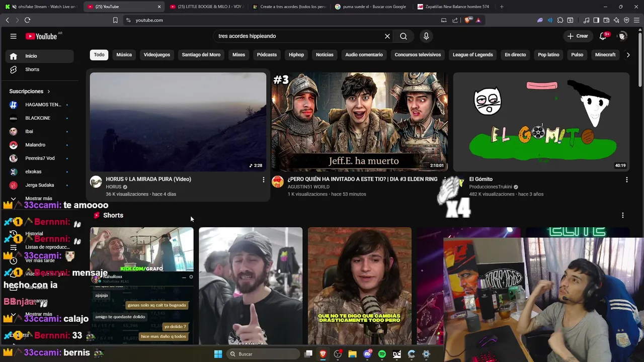Open the HORUS channel link
644x362 pixels.
(x=113, y=187)
